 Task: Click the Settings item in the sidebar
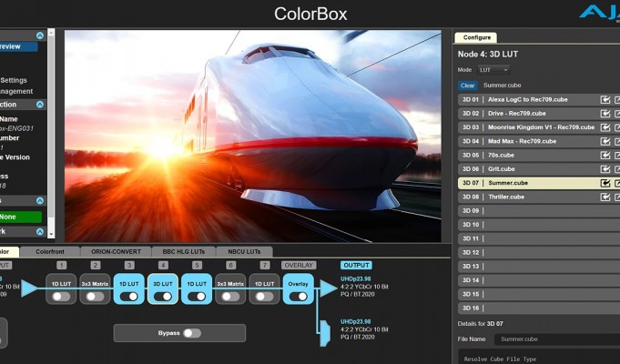click(x=14, y=80)
